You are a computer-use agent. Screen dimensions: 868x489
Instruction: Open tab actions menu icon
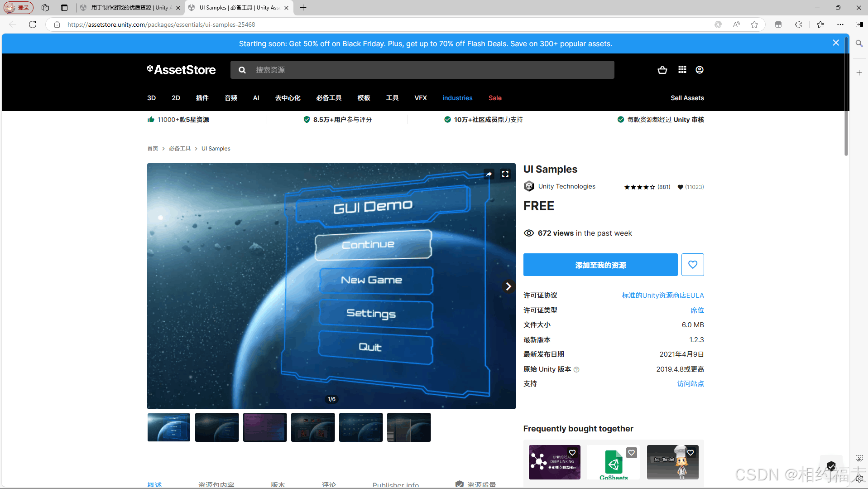tap(64, 8)
